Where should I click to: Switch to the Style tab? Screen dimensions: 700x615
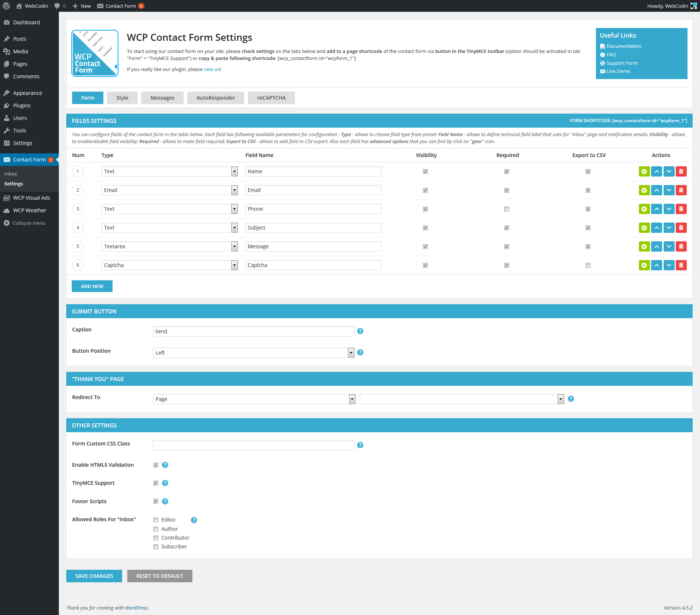(x=122, y=97)
